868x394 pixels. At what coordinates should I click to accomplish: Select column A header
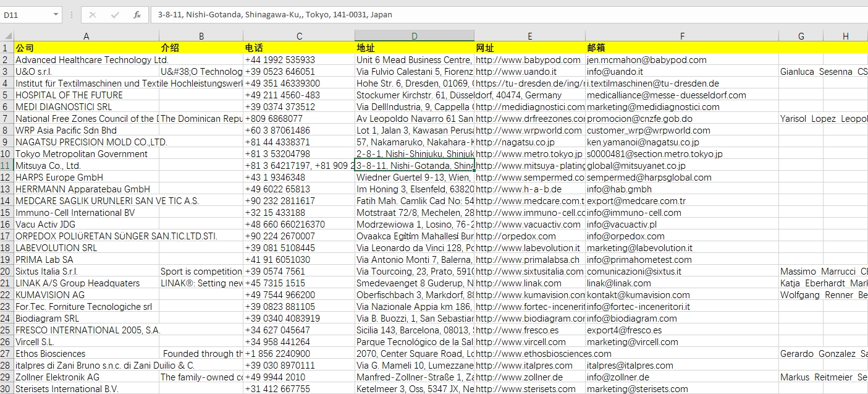[x=86, y=36]
